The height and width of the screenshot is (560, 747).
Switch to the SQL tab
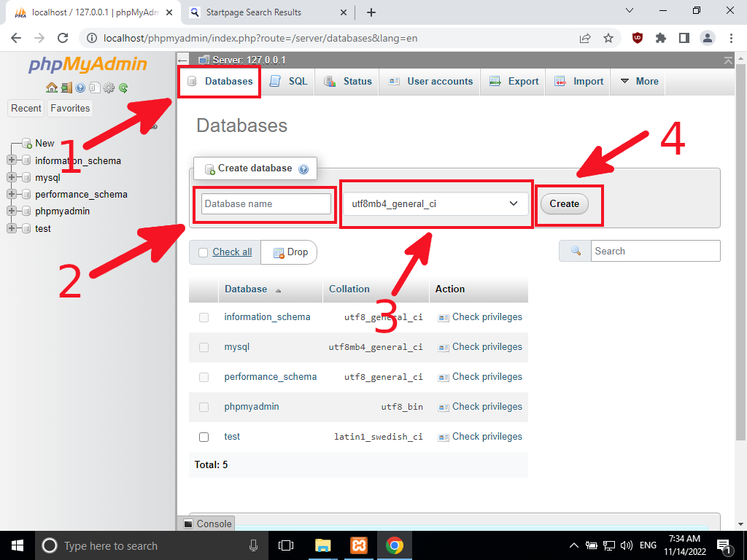point(288,81)
